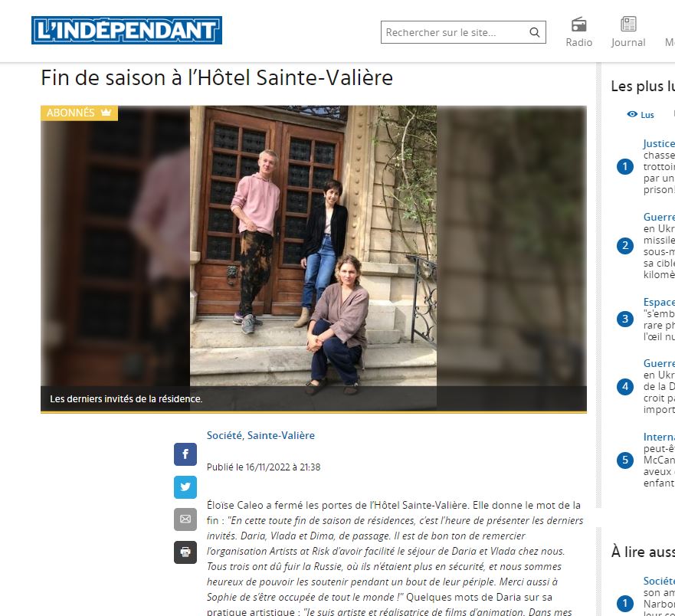675x616 pixels.
Task: Send article by email icon
Action: [185, 519]
